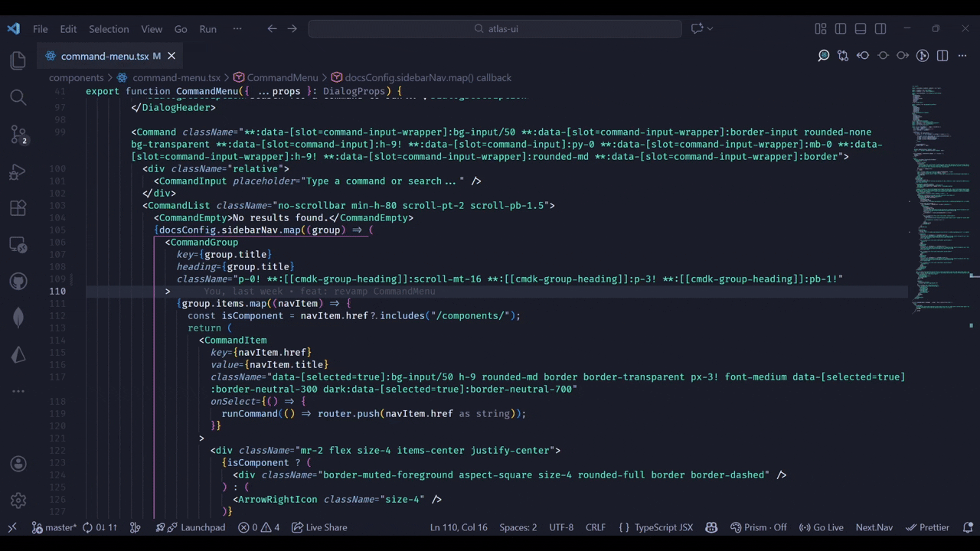The image size is (980, 551).
Task: Select the command-menu.tsx editor tab
Action: [104, 56]
